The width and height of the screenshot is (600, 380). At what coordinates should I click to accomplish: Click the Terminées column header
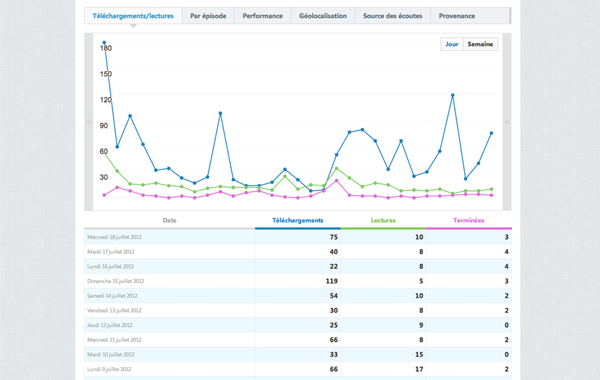click(469, 220)
